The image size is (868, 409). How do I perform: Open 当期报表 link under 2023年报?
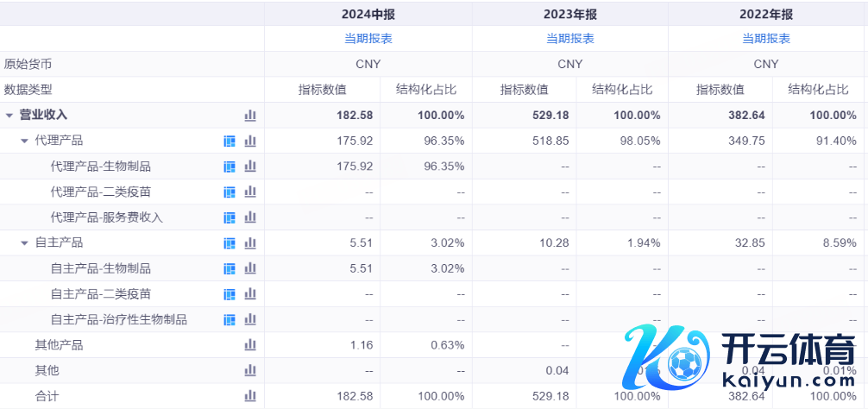tap(569, 39)
